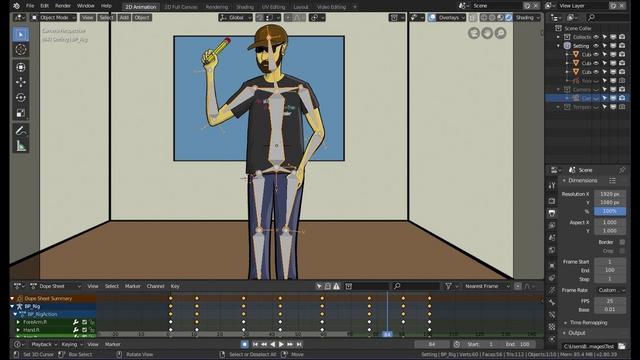640x360 pixels.
Task: Pick the Annotate tool
Action: point(21,131)
